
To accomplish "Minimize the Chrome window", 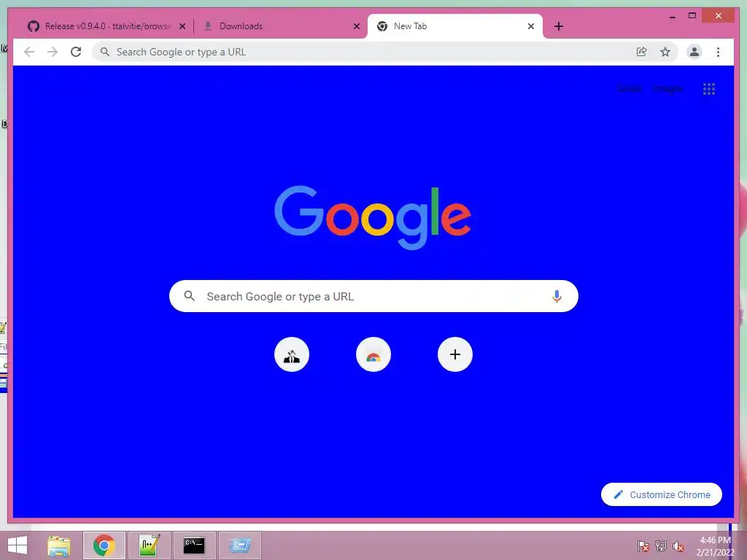I will click(672, 16).
